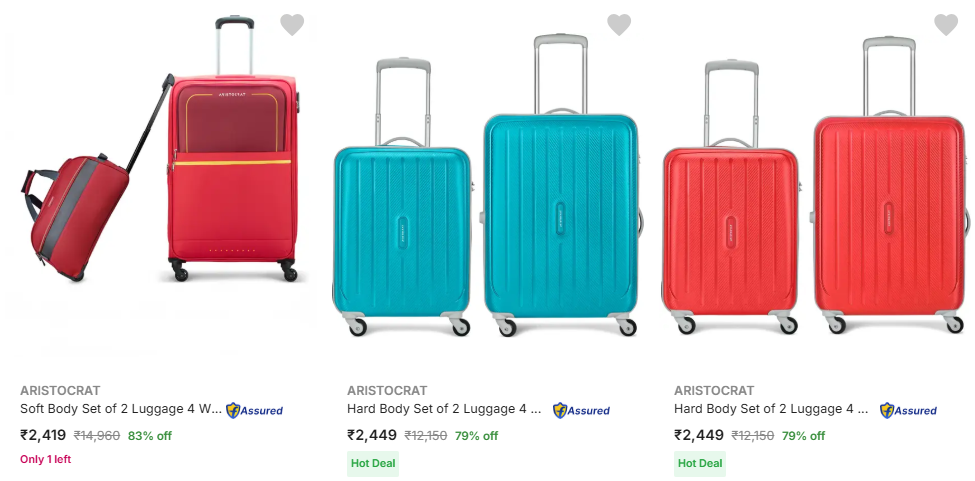Open teal "Hard Body Set of 2 Luggage" link

[444, 409]
